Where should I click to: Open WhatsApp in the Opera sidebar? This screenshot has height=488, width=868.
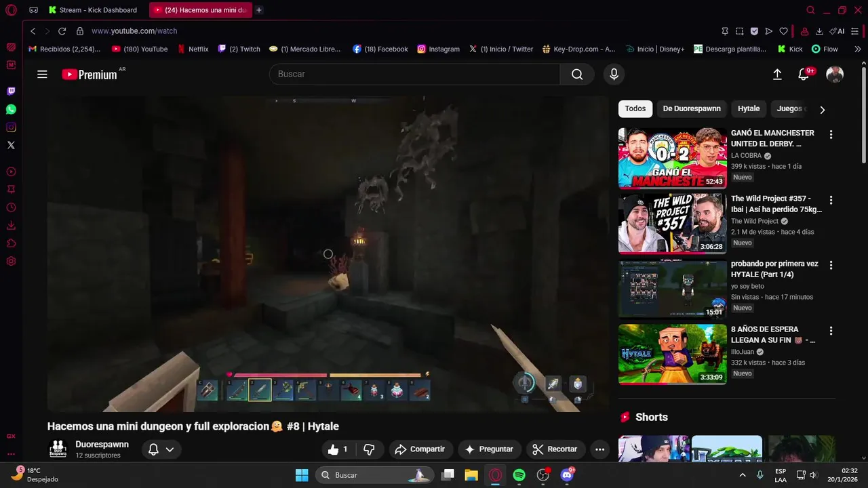point(11,109)
